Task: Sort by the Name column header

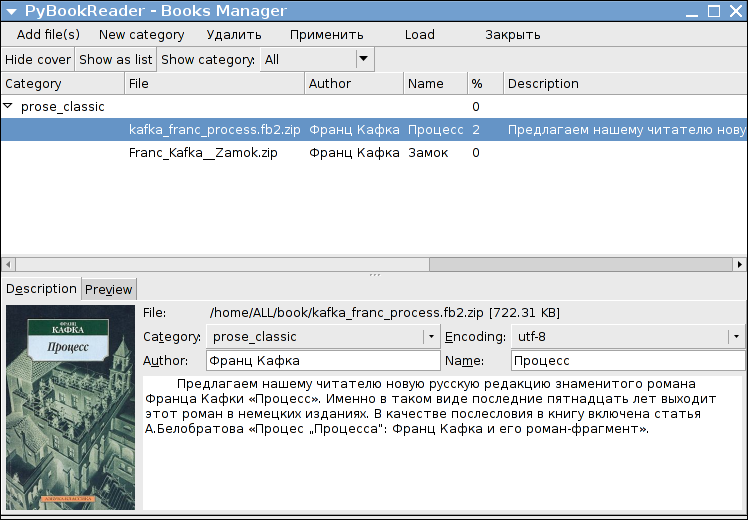Action: [x=435, y=83]
